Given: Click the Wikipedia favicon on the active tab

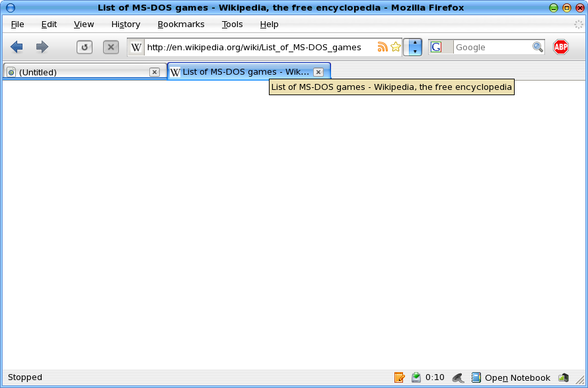Looking at the screenshot, I should 175,72.
